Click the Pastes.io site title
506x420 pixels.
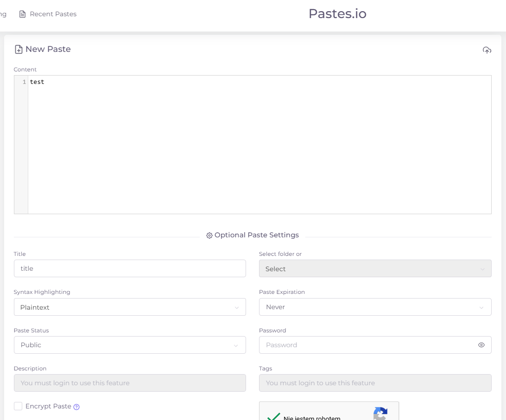click(x=337, y=14)
